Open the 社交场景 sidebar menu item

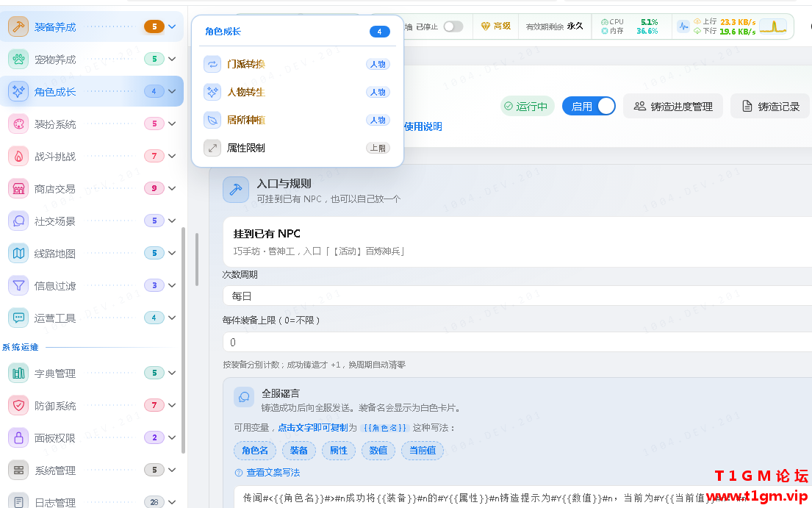coord(92,221)
